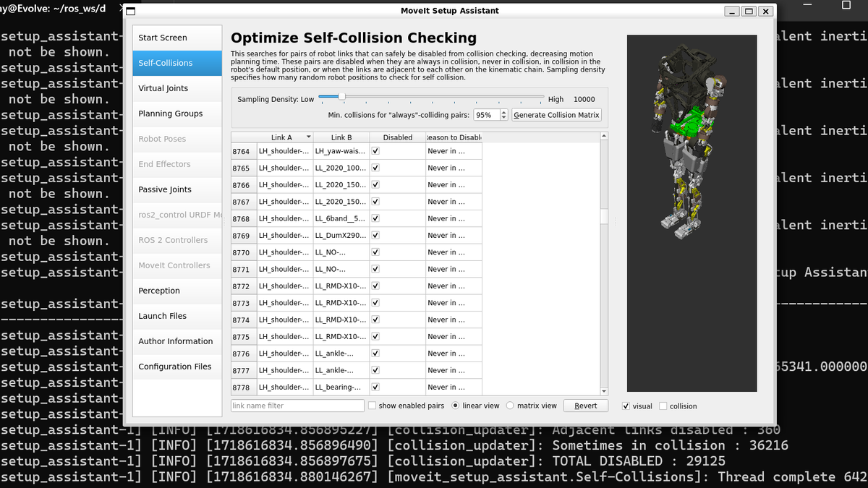The height and width of the screenshot is (488, 868).
Task: Click Link B cell LL_2020_100...
Action: point(341,168)
